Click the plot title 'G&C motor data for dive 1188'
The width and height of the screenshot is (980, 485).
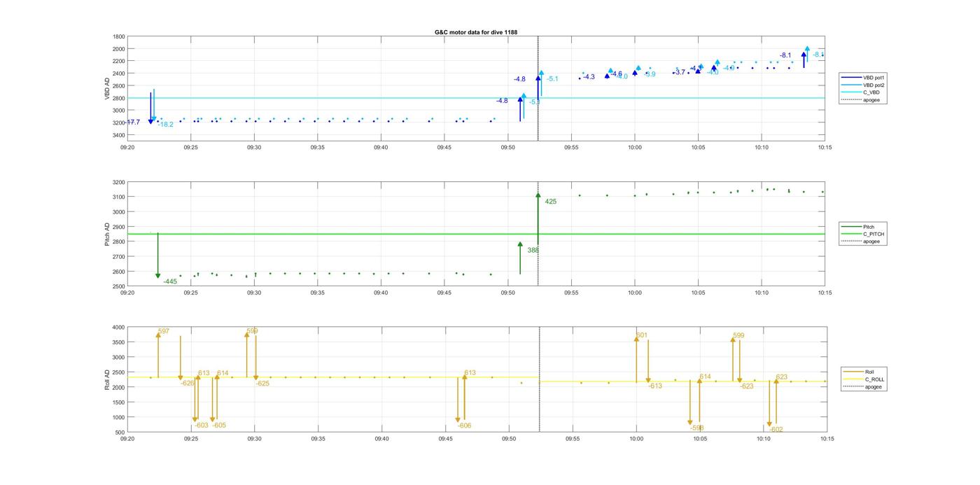(476, 32)
